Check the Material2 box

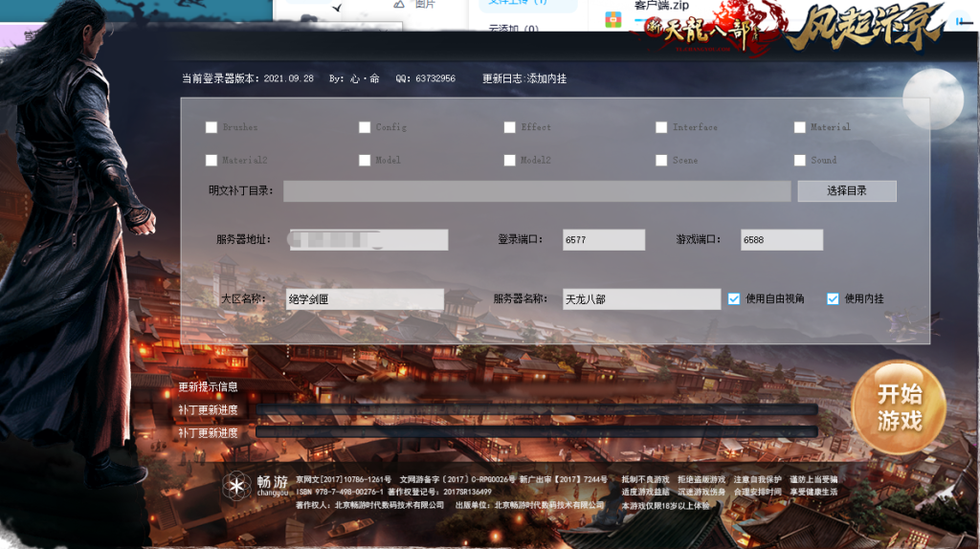(212, 161)
